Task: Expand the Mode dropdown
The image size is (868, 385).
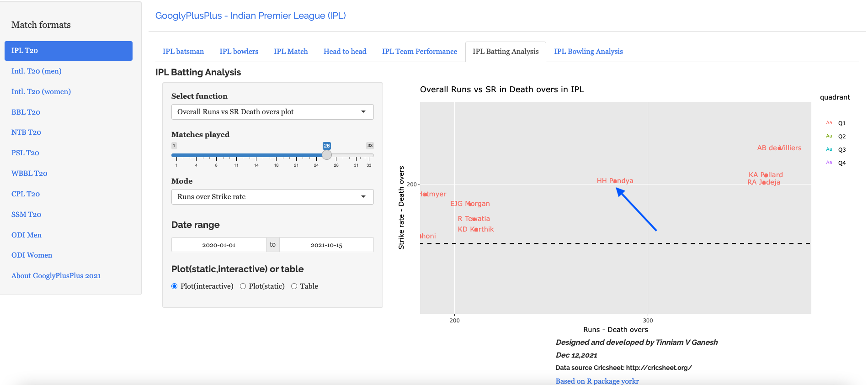Action: [272, 197]
